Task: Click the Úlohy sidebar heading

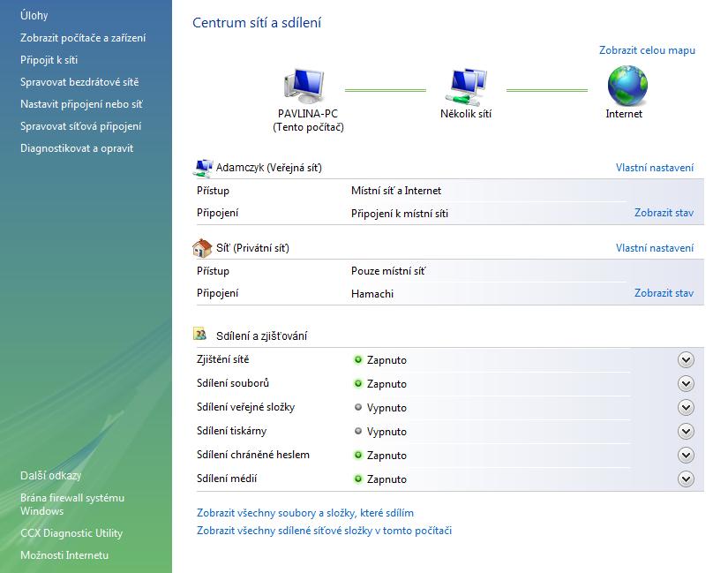Action: 34,15
